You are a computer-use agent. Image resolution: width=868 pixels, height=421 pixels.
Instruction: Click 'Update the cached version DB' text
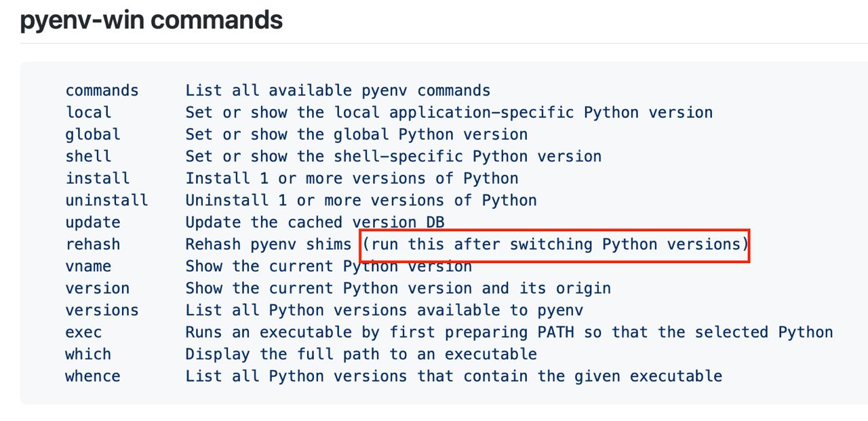tap(315, 222)
